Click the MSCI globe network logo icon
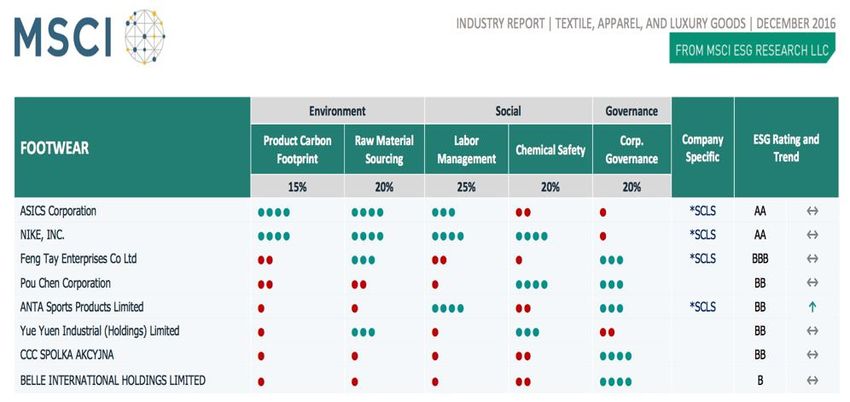 click(145, 36)
